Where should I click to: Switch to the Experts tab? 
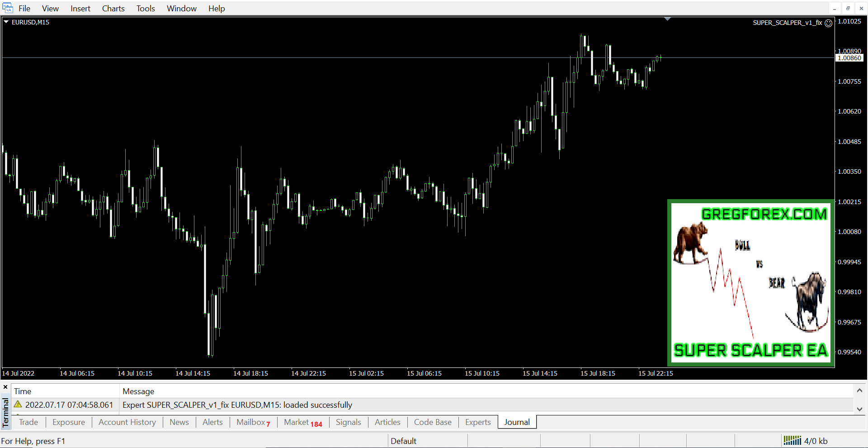477,422
